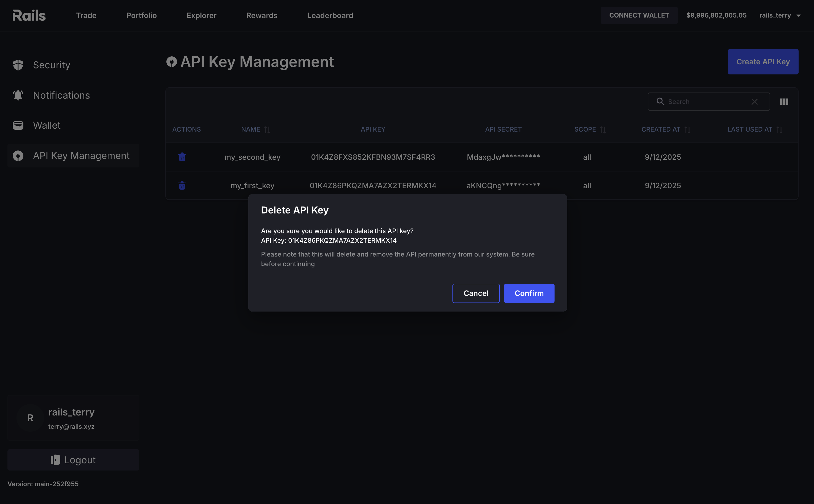Navigate to the Trade menu item
Image resolution: width=814 pixels, height=504 pixels.
click(86, 15)
